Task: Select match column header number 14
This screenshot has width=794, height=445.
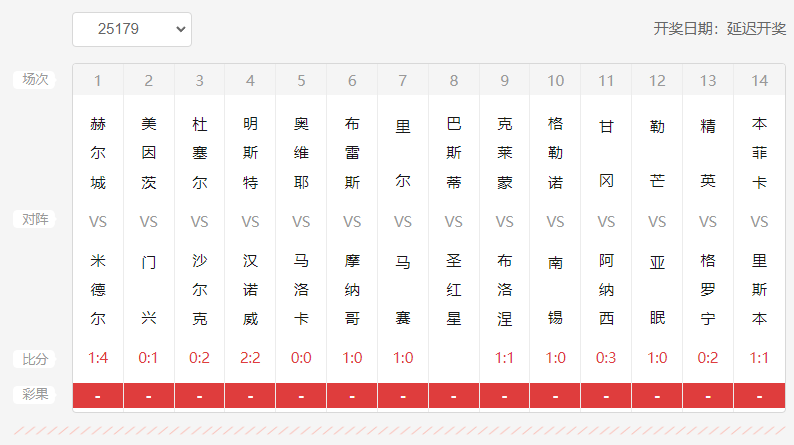Action: coord(759,80)
